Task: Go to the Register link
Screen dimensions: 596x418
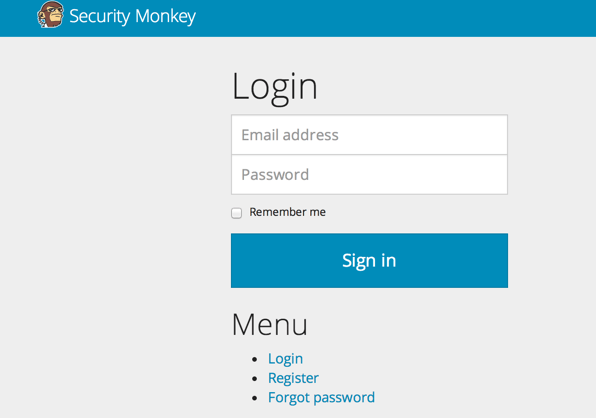Action: [293, 378]
